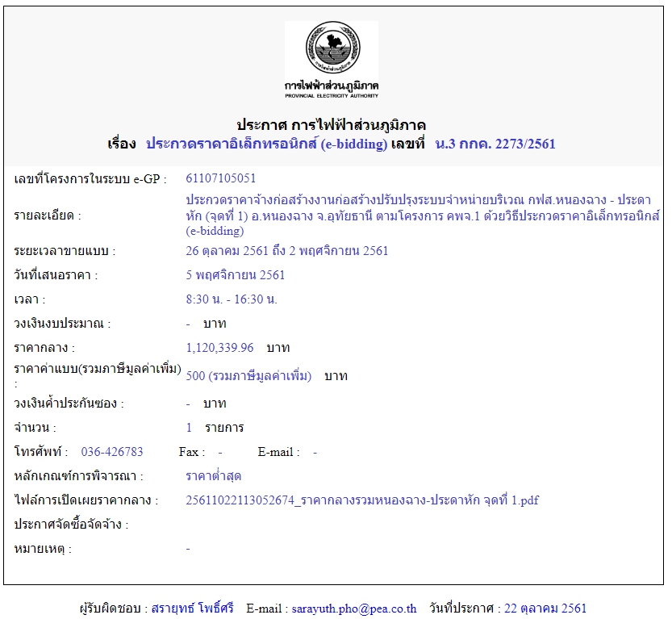Click the ผู้รับผิดชอบ label

tap(114, 609)
